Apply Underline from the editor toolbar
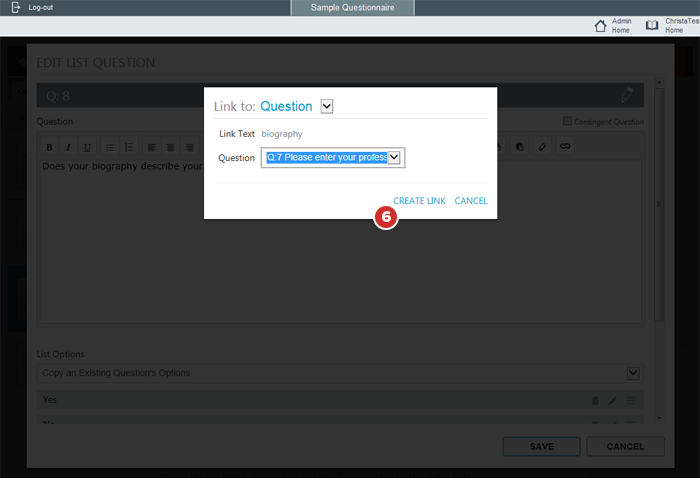 coord(87,147)
